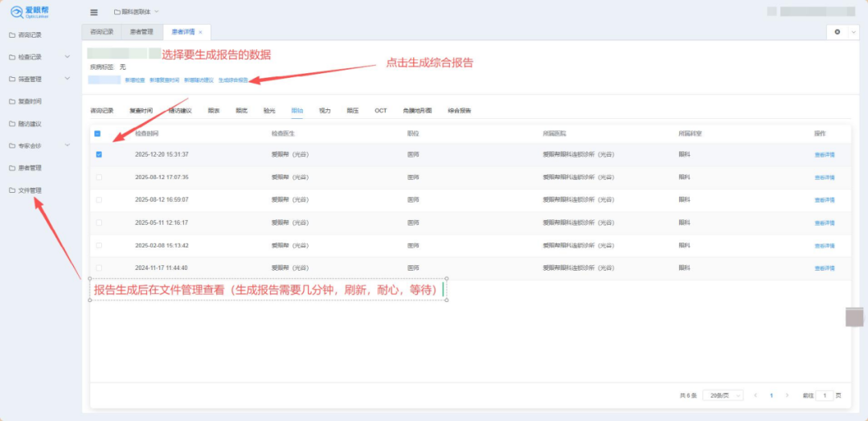868x421 pixels.
Task: Click the page jump number field
Action: click(825, 395)
